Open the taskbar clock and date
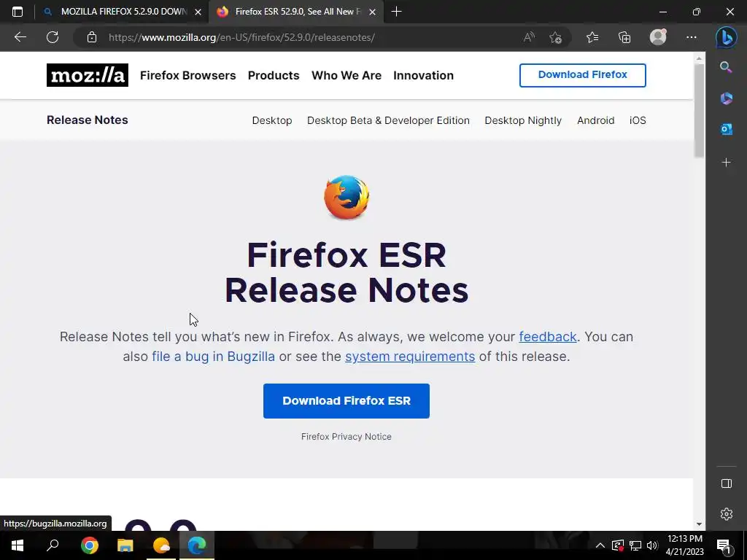Image resolution: width=747 pixels, height=560 pixels. click(x=684, y=545)
